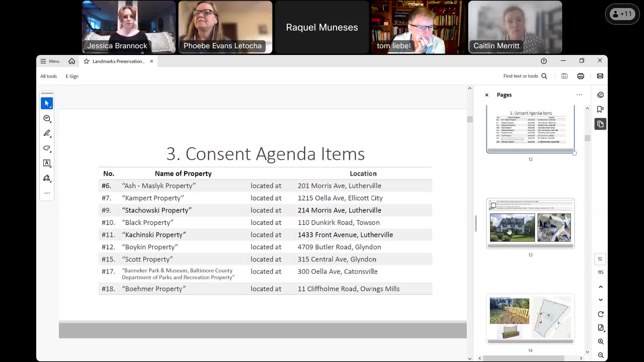Expand more tools ellipsis in left toolbar
The image size is (644, 362).
47,193
